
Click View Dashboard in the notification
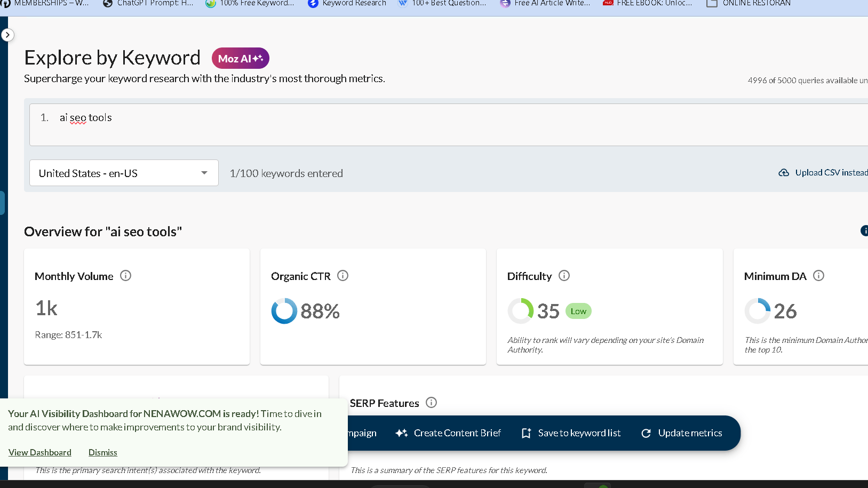(39, 452)
